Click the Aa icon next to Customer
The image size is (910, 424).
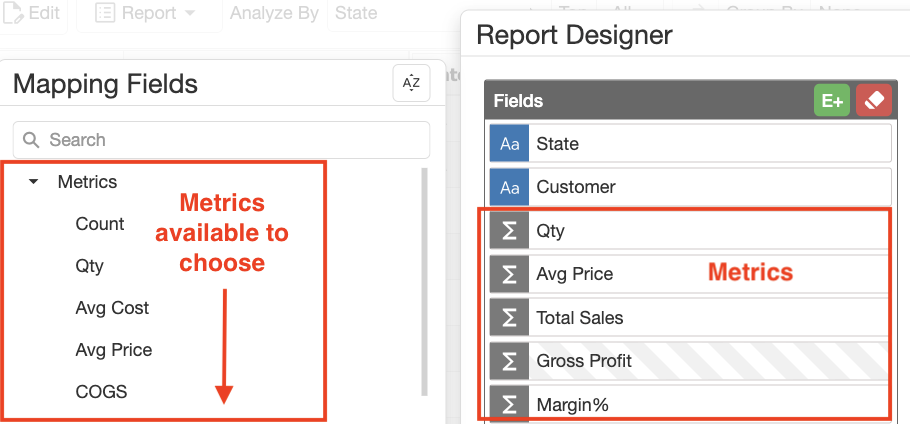click(x=510, y=187)
